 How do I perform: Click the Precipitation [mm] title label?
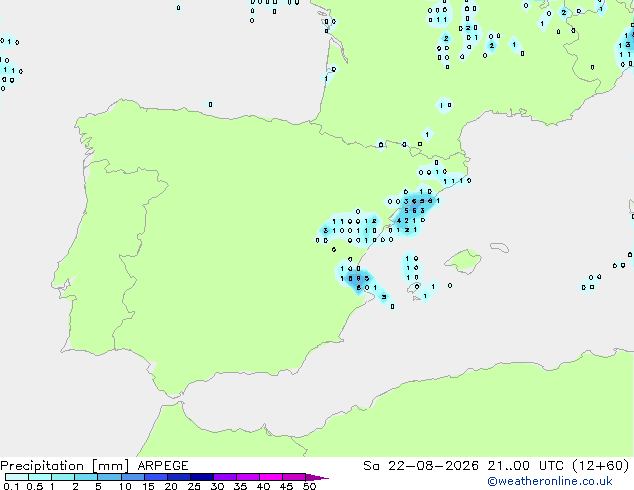(x=65, y=466)
